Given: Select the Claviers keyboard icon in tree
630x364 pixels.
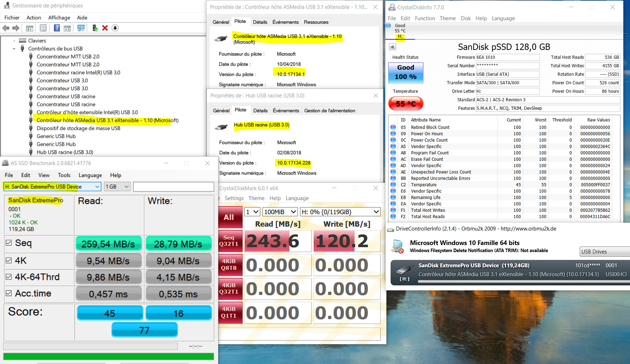Looking at the screenshot, I should tap(23, 40).
